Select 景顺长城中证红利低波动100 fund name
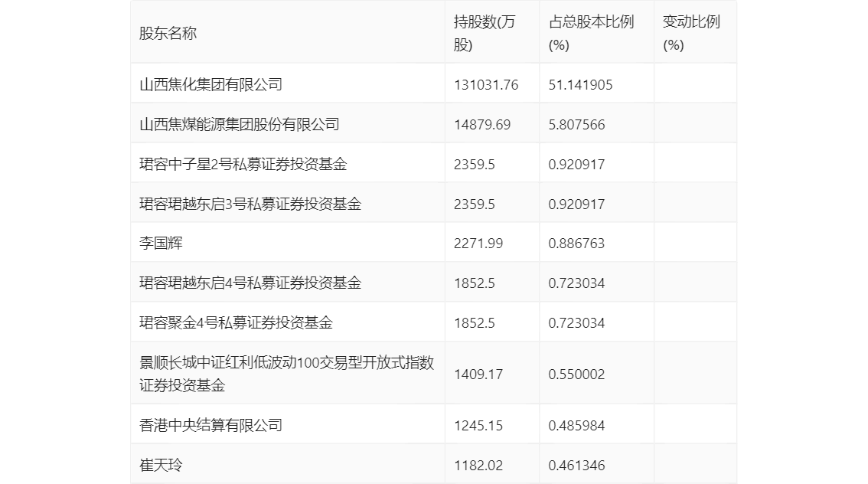 (287, 374)
